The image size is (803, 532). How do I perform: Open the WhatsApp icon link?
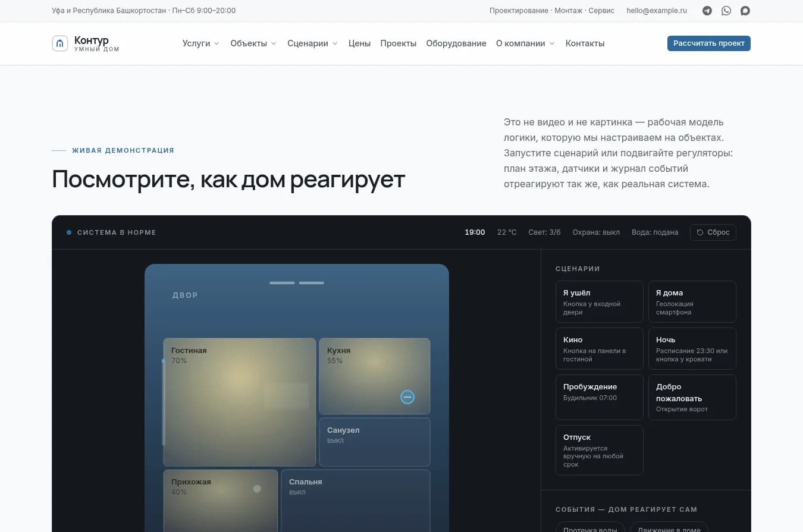(726, 11)
